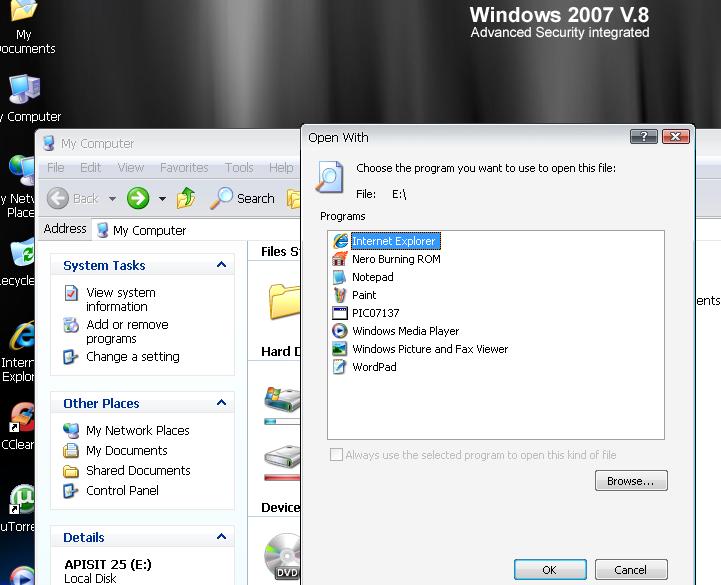Viewport: 721px width, 585px height.
Task: Select the DVD drive icon
Action: point(283,556)
